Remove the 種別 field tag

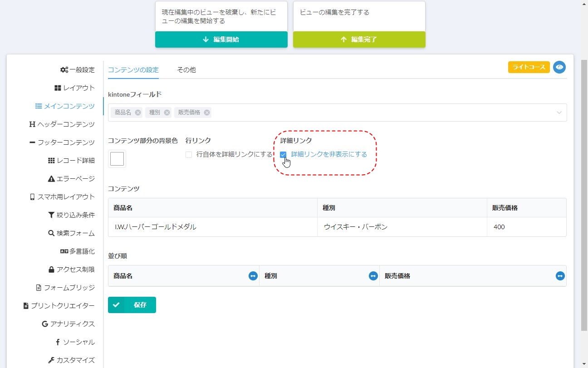point(167,113)
